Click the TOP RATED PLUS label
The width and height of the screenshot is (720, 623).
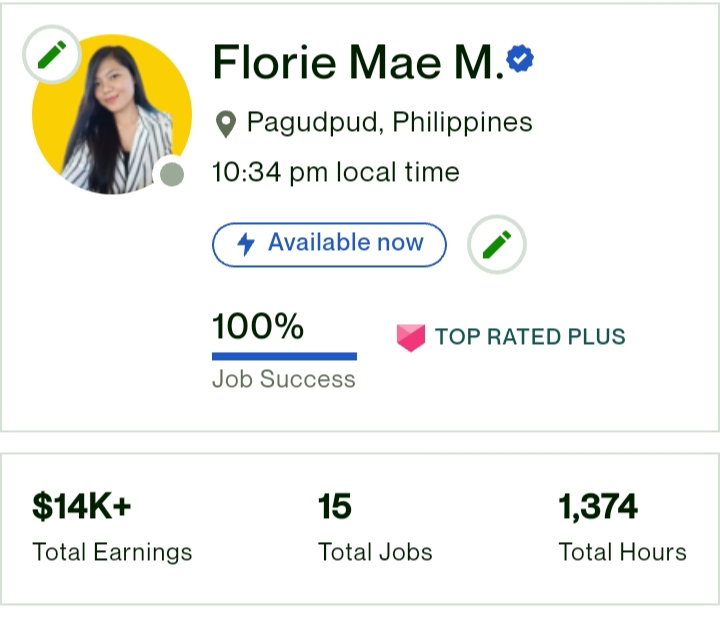(530, 337)
